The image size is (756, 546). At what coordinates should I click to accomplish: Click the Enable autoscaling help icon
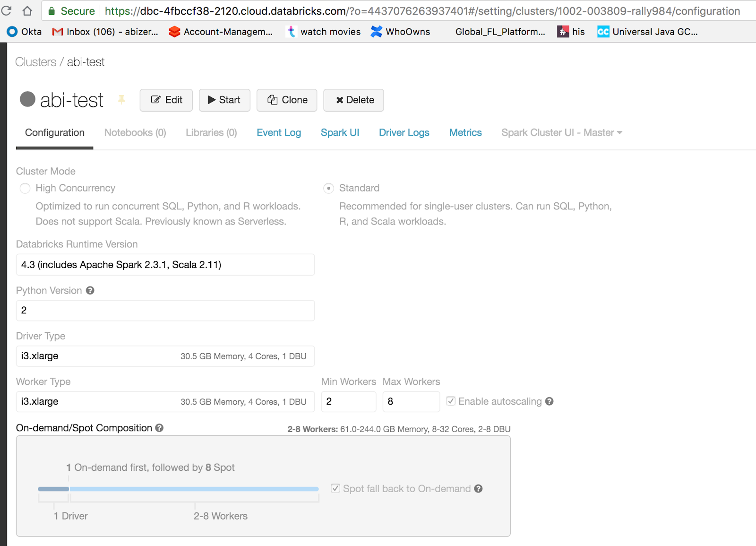coord(550,401)
